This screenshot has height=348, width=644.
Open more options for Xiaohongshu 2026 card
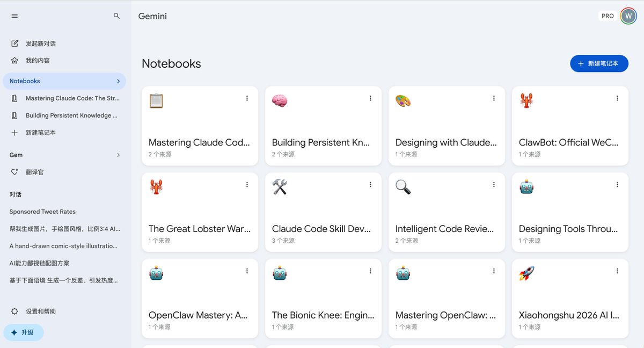pos(617,271)
